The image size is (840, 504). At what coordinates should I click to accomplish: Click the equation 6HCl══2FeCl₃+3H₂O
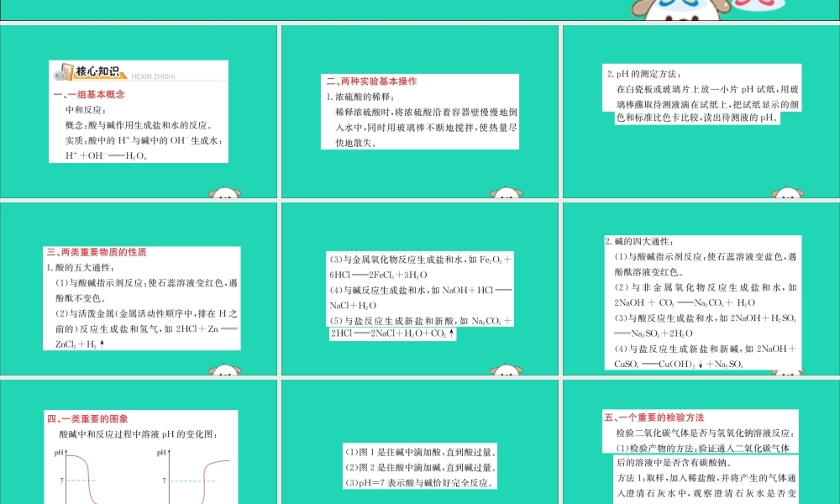[x=378, y=275]
